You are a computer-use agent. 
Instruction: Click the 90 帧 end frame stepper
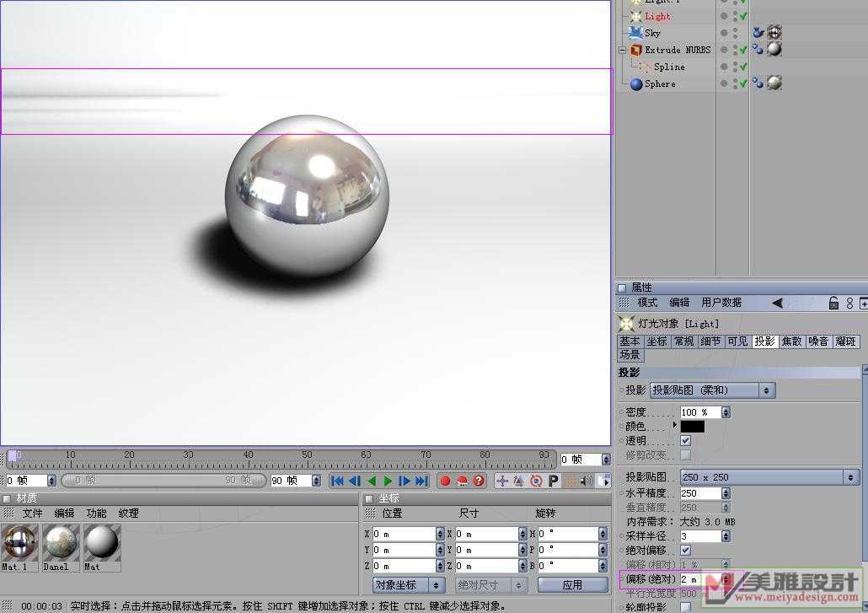[316, 481]
